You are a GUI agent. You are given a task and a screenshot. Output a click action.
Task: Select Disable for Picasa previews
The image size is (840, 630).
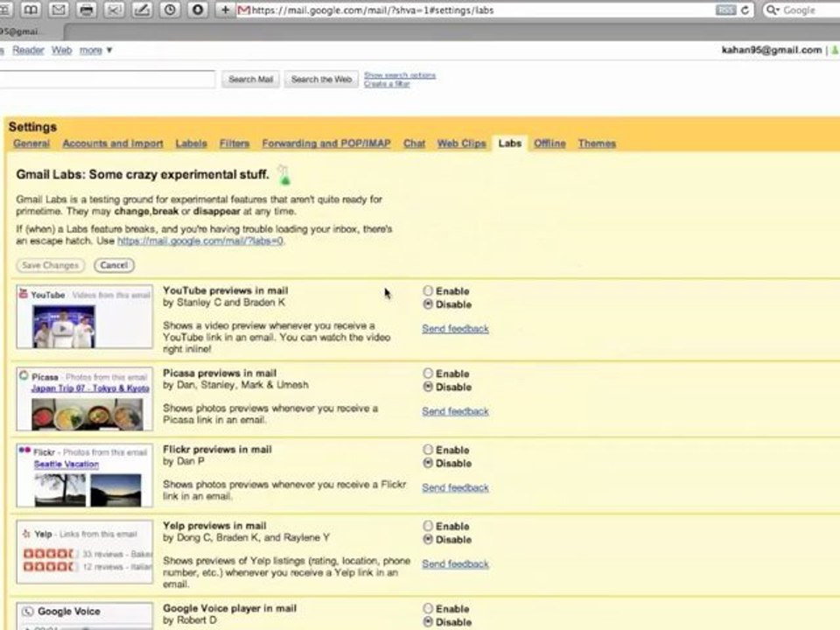tap(428, 387)
